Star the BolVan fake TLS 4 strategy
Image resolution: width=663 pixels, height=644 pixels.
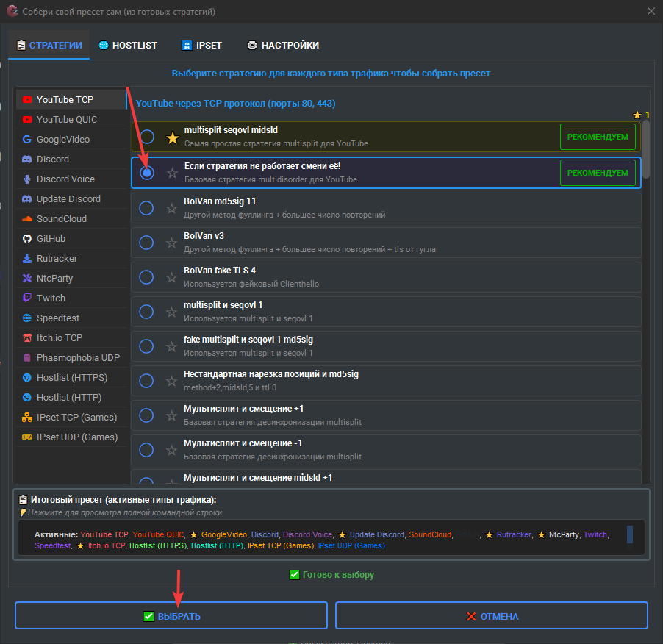point(171,278)
